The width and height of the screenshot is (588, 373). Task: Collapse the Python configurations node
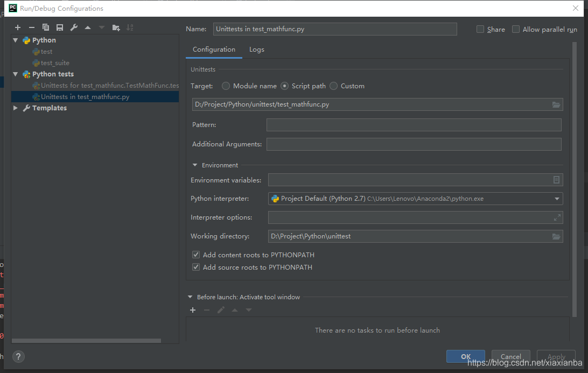tap(16, 40)
